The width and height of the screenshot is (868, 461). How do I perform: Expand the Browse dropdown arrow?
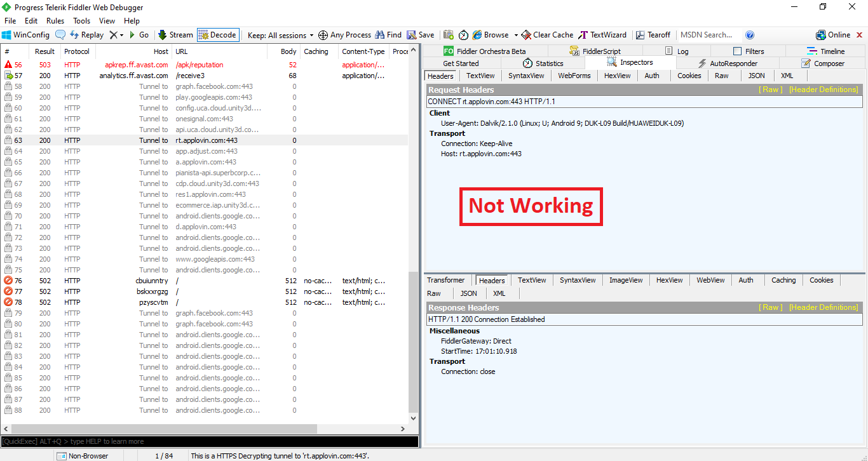[x=516, y=36]
